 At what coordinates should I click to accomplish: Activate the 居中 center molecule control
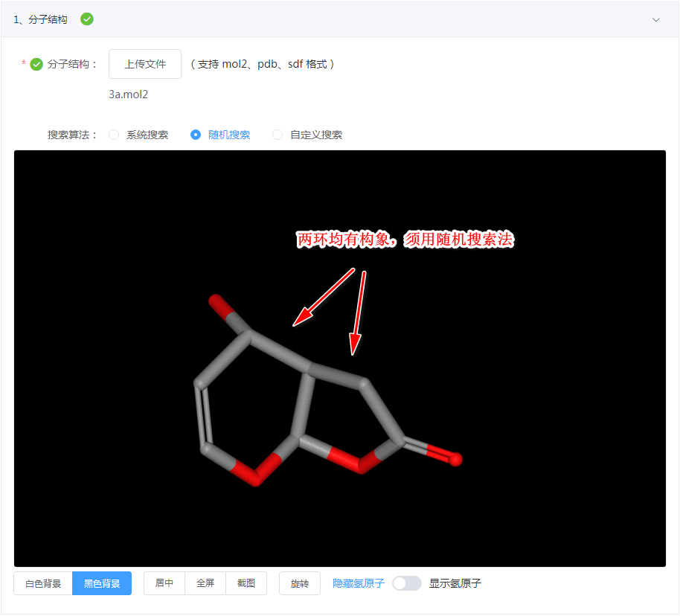pos(164,583)
